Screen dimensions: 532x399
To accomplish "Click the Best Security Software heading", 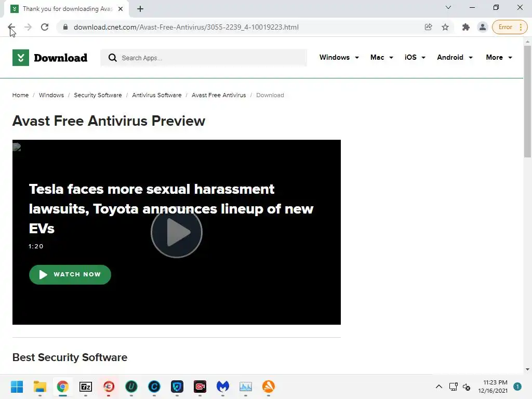I will [70, 357].
